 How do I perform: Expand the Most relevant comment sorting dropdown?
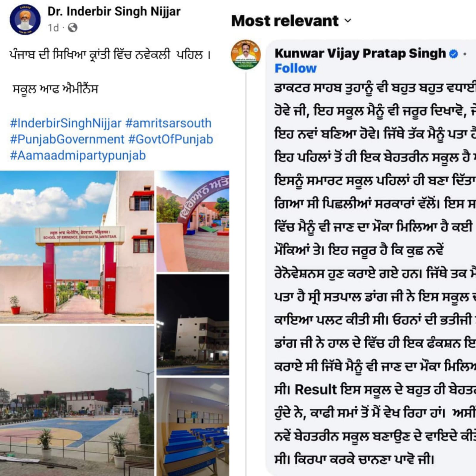(291, 21)
